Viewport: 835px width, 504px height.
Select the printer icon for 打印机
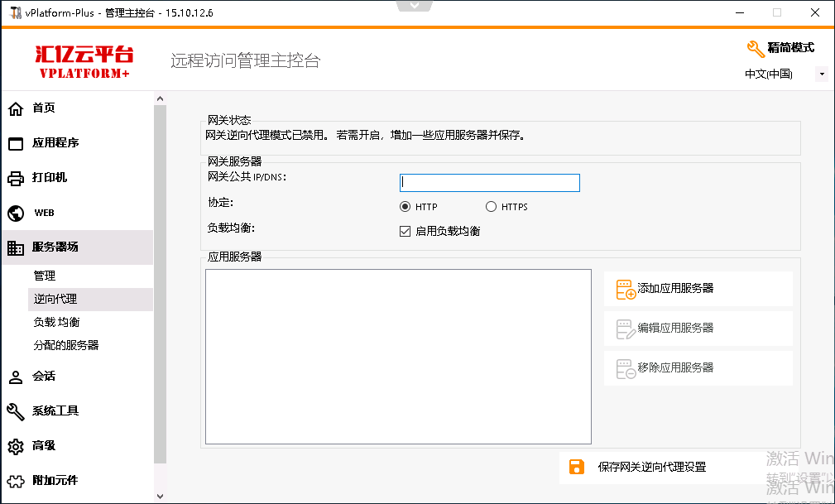[16, 178]
